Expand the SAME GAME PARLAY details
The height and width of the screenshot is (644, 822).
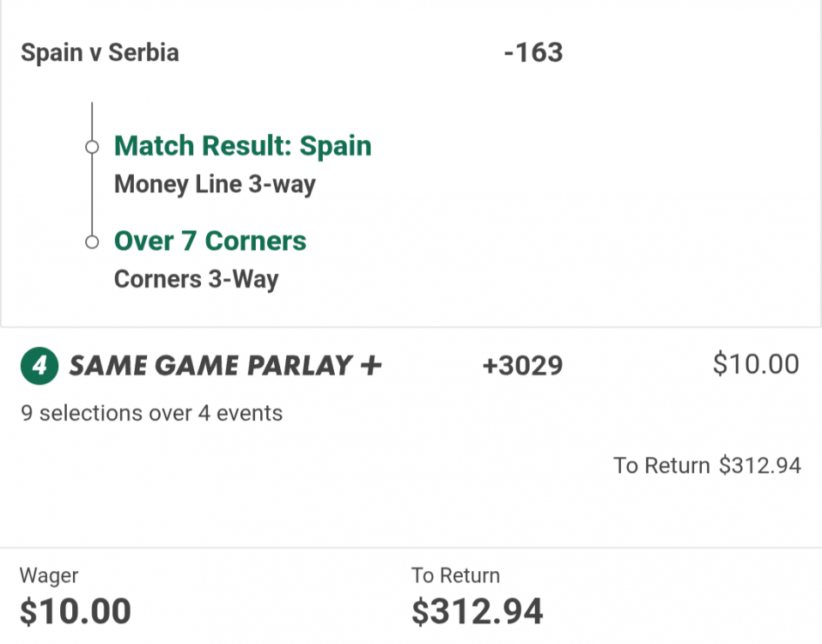point(223,365)
